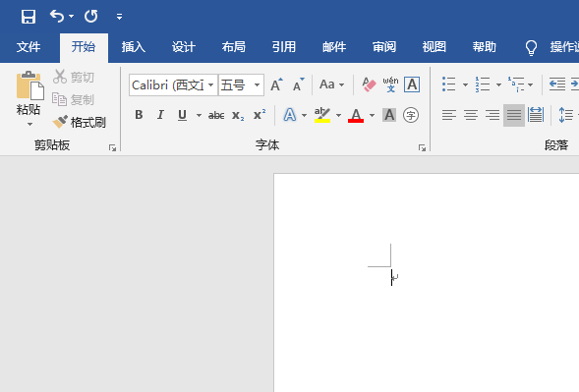Apply distributed alignment

pyautogui.click(x=536, y=115)
